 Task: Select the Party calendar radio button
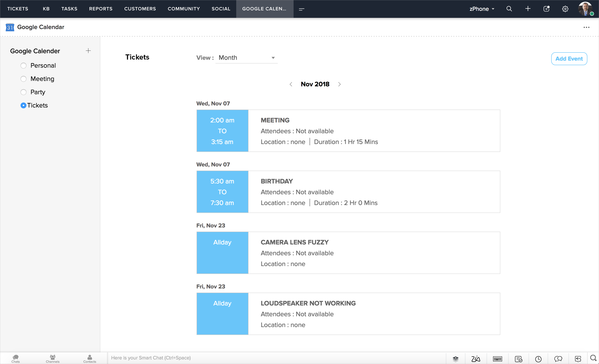click(23, 92)
